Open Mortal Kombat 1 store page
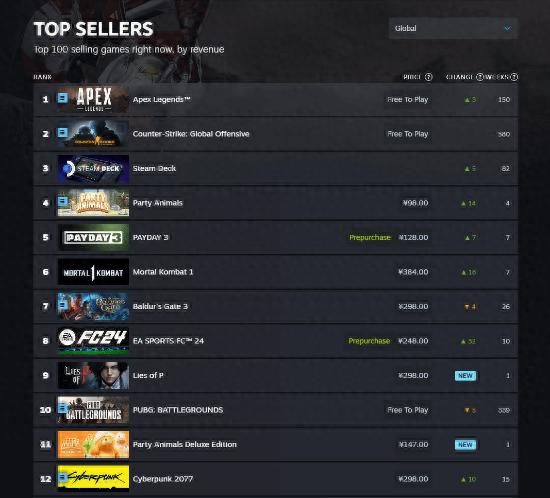The height and width of the screenshot is (498, 550). tap(163, 272)
